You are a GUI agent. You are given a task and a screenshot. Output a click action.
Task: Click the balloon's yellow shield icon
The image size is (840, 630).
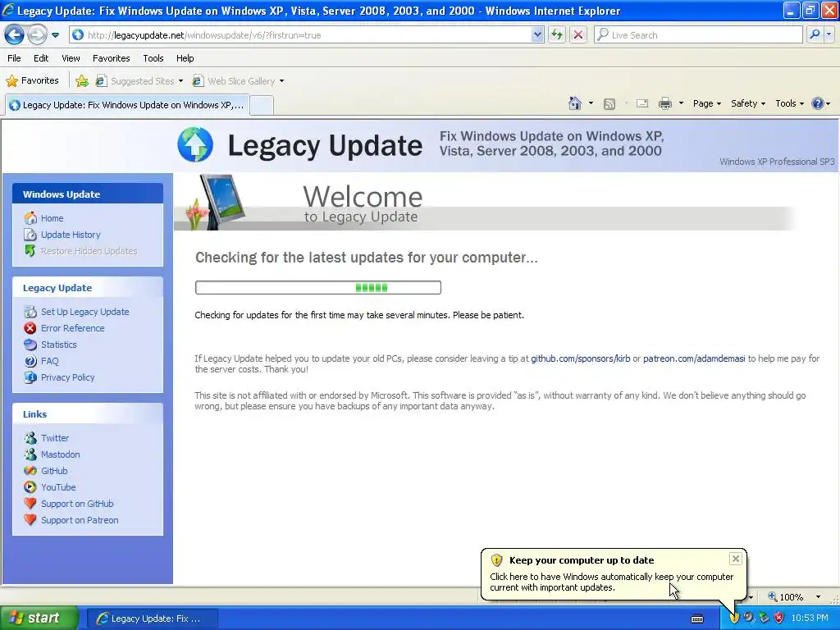(496, 560)
